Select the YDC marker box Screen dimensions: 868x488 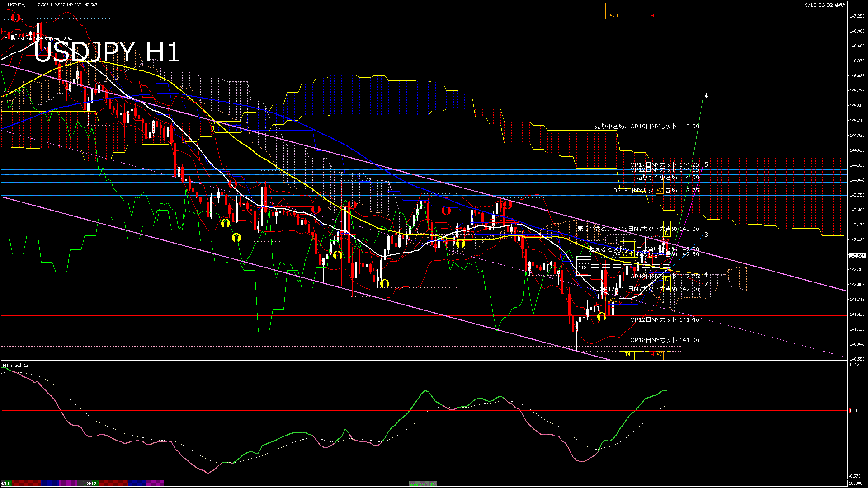tap(584, 266)
